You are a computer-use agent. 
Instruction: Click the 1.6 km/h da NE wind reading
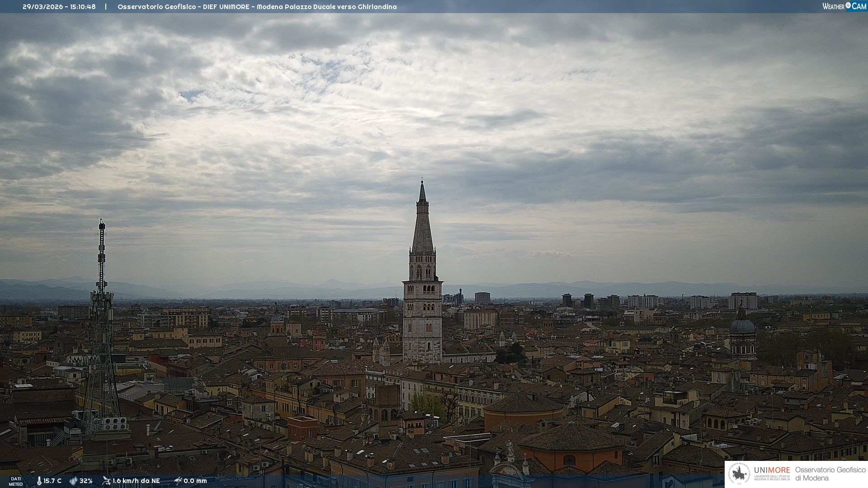[136, 481]
